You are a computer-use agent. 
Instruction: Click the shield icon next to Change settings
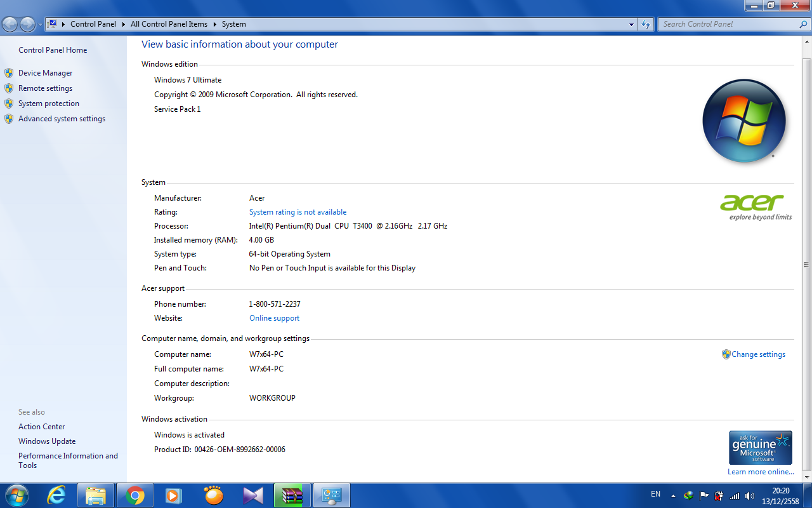(726, 354)
